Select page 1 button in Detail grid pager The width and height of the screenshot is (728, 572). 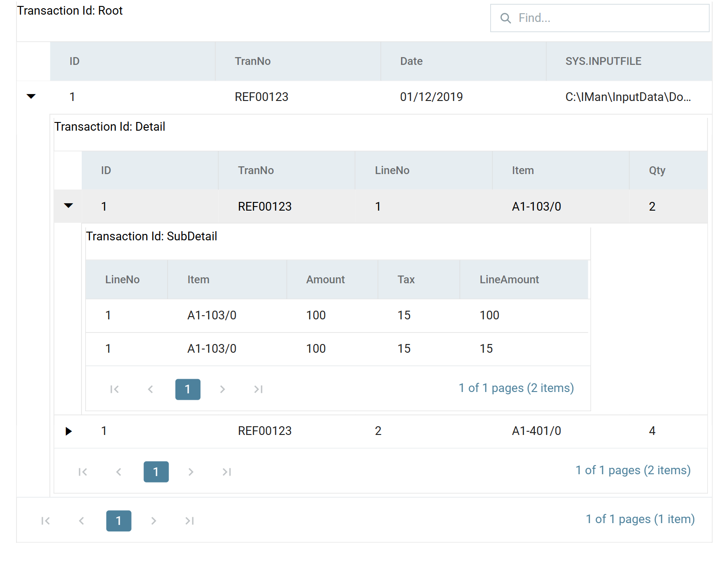156,472
